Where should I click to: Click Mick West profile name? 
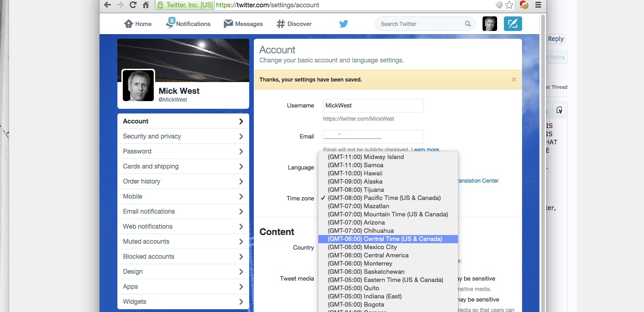click(x=179, y=91)
